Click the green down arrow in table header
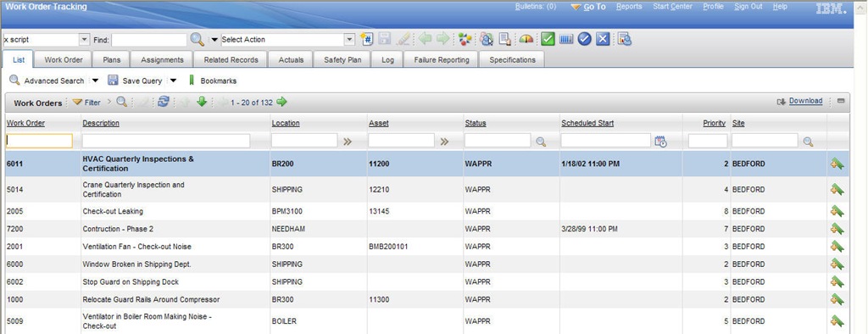 [202, 102]
